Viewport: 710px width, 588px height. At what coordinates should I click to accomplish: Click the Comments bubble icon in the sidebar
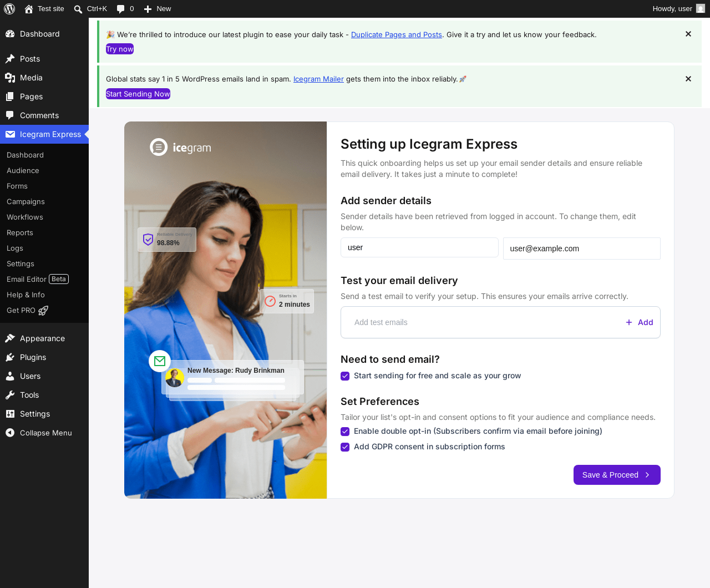point(10,115)
